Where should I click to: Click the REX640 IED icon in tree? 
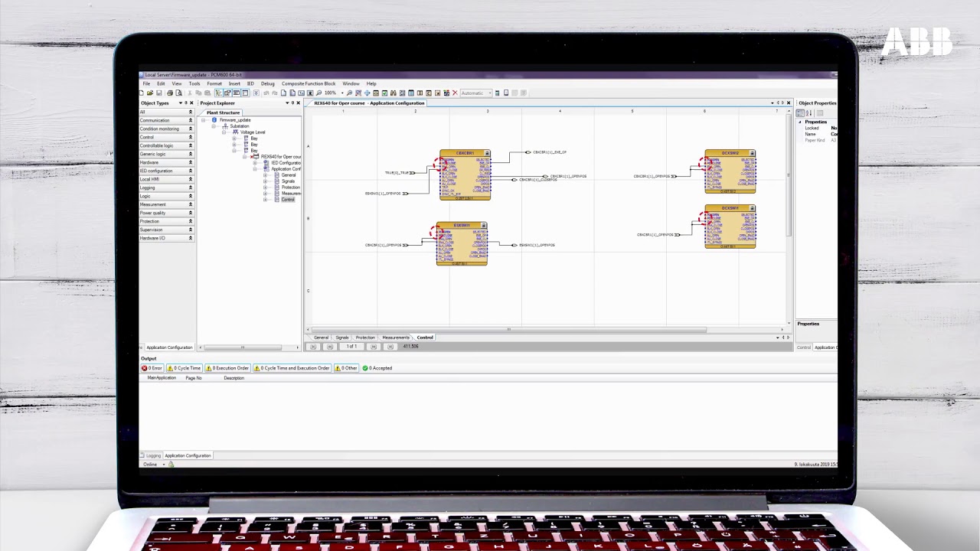click(x=256, y=157)
